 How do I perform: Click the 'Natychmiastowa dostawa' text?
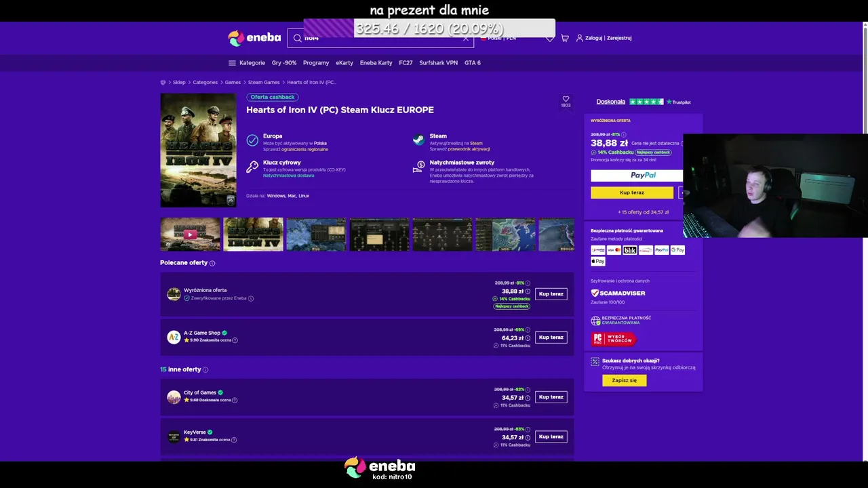tap(288, 176)
